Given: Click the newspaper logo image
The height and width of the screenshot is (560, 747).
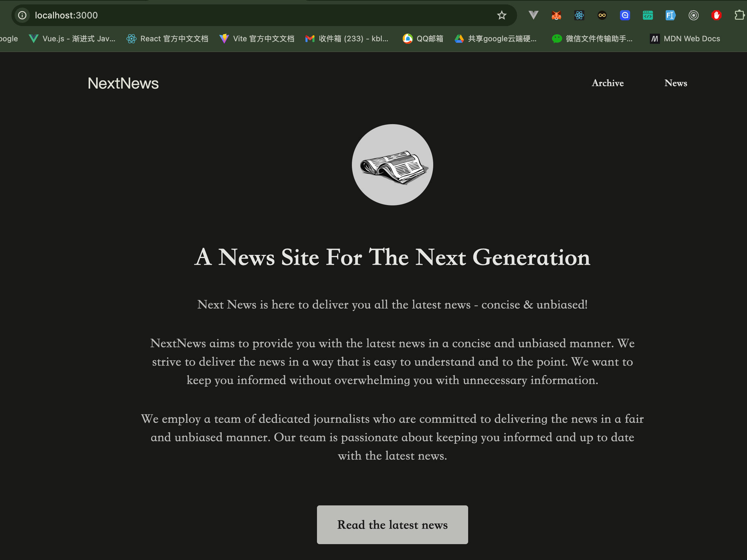Looking at the screenshot, I should [392, 165].
